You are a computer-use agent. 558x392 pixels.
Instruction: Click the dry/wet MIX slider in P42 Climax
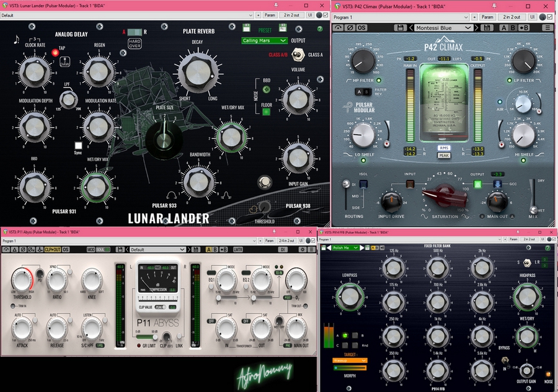coord(532,197)
